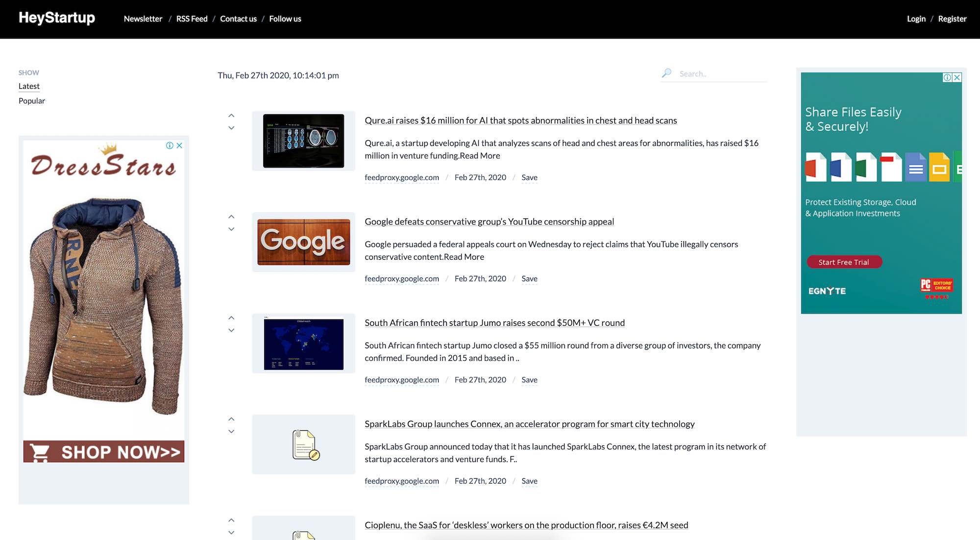Upvote the Google YouTube censorship article
Screen dimensions: 980x540
(x=231, y=217)
